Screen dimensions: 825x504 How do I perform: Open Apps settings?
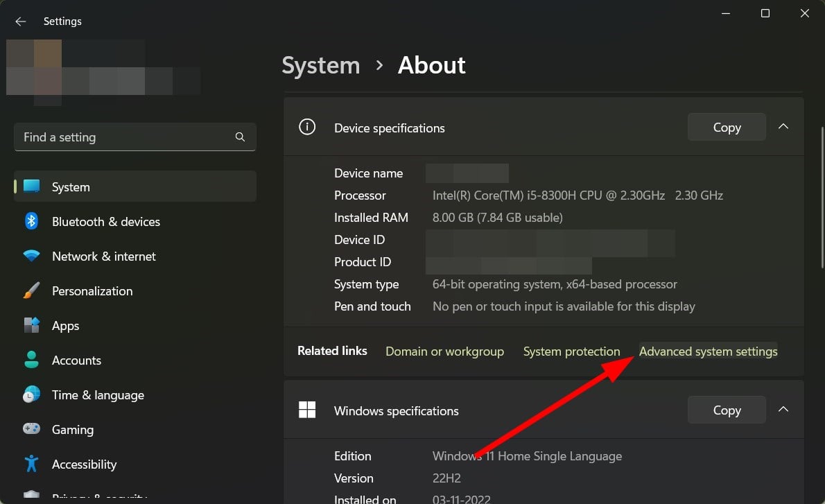tap(135, 326)
